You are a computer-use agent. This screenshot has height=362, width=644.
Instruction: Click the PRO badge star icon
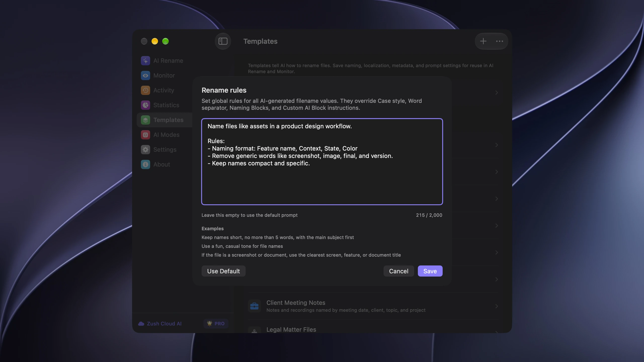tap(210, 323)
